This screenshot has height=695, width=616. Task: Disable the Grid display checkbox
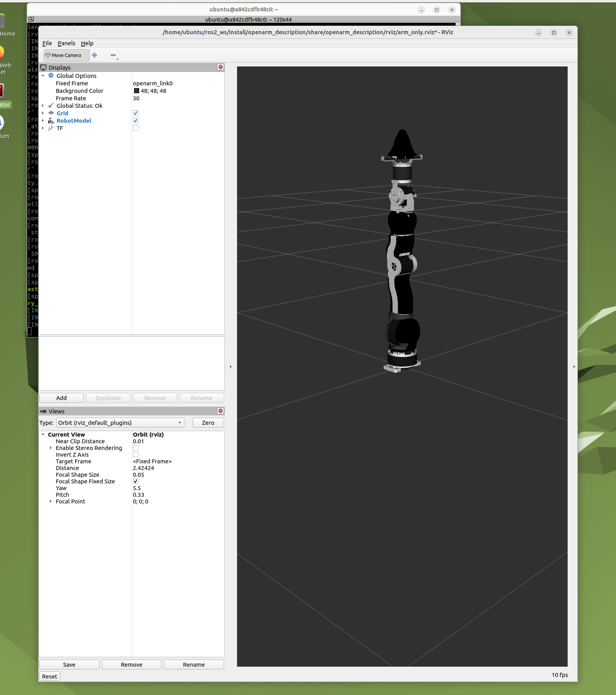click(x=136, y=113)
